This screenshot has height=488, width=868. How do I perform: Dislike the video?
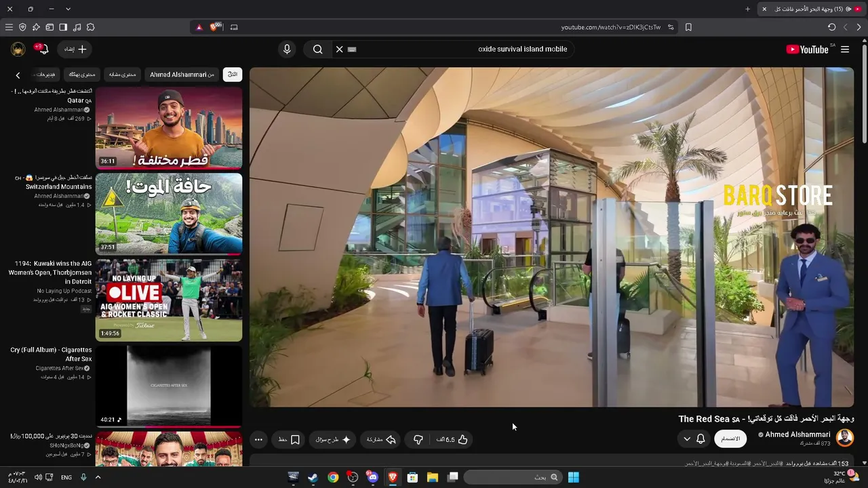pos(418,439)
